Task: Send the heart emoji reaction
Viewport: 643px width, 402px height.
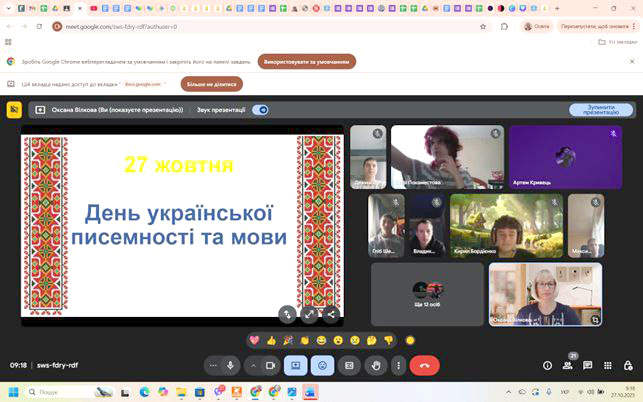Action: (254, 340)
